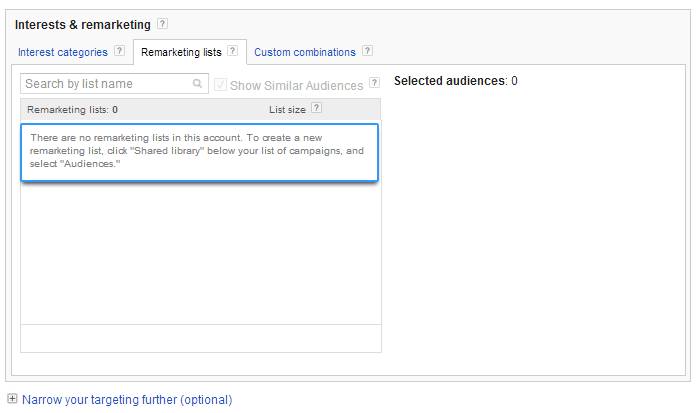
Task: Click the Selected audiences: 0 label
Action: point(456,81)
